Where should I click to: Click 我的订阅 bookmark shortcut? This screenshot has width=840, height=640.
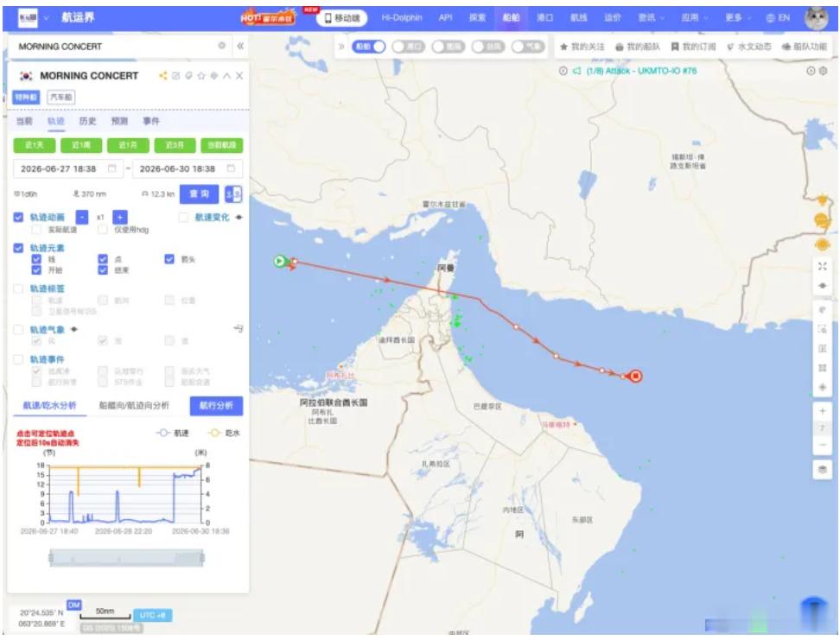pos(693,48)
